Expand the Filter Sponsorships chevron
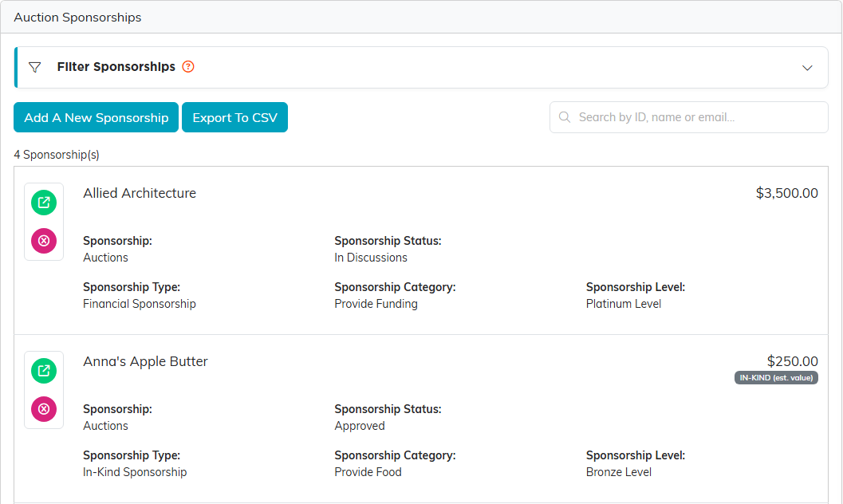This screenshot has width=843, height=504. (807, 68)
